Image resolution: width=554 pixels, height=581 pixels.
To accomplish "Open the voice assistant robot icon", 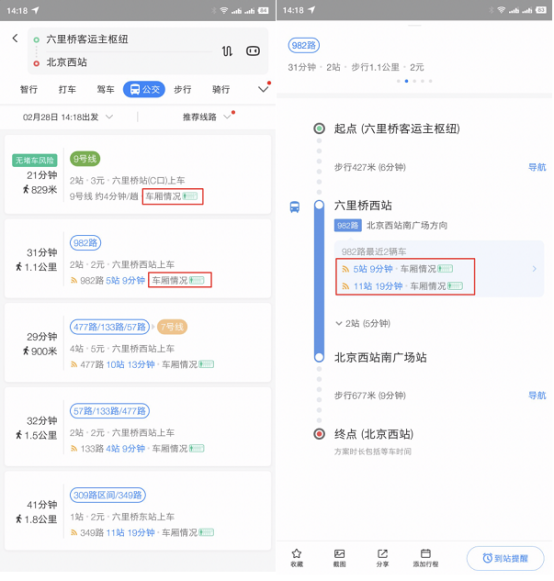I will (x=253, y=51).
